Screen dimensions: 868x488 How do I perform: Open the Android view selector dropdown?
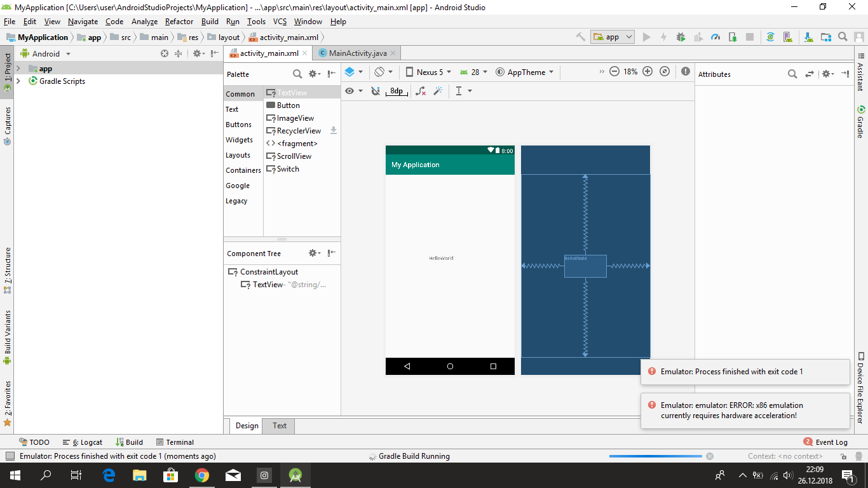[46, 54]
